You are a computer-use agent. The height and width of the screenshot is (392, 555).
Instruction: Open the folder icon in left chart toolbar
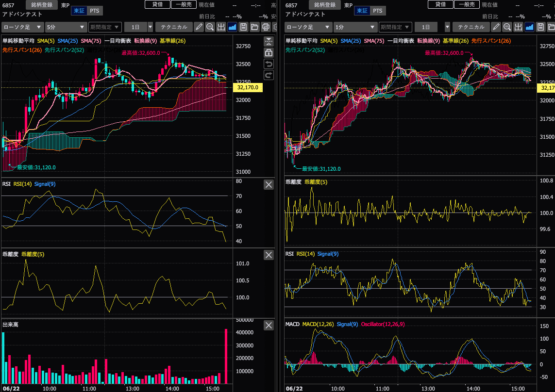(254, 27)
